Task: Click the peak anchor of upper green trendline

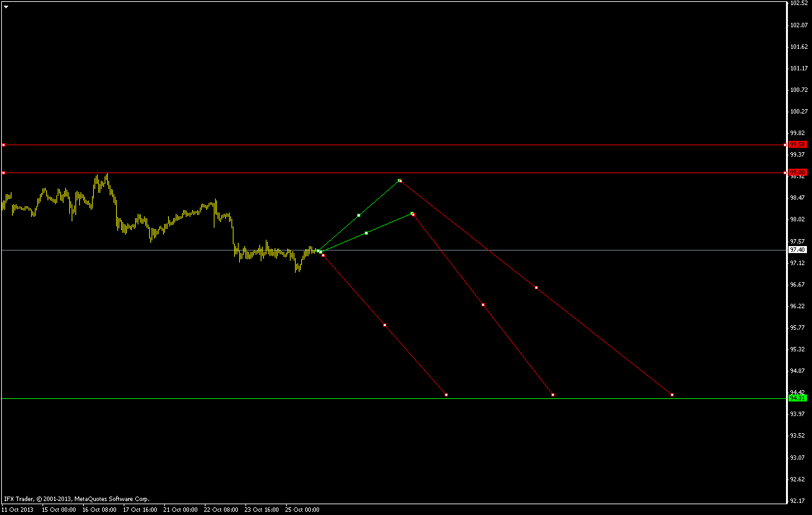Action: pos(400,181)
